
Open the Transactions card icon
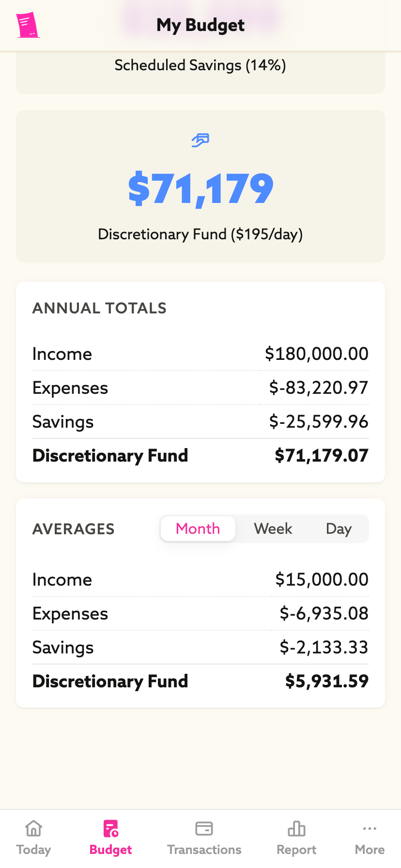[204, 829]
